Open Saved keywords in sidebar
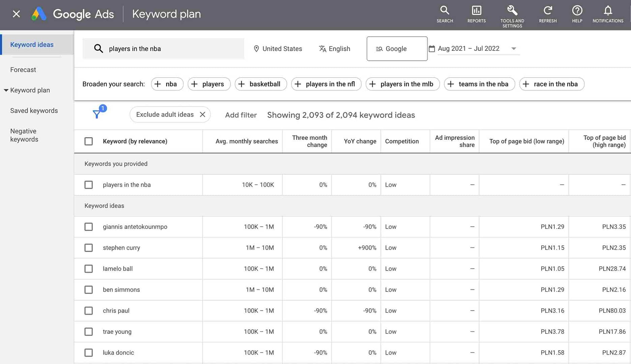The width and height of the screenshot is (631, 364). click(34, 111)
